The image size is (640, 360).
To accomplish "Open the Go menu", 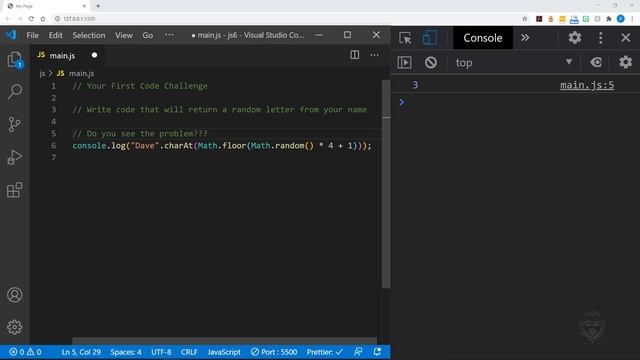I will pos(148,35).
